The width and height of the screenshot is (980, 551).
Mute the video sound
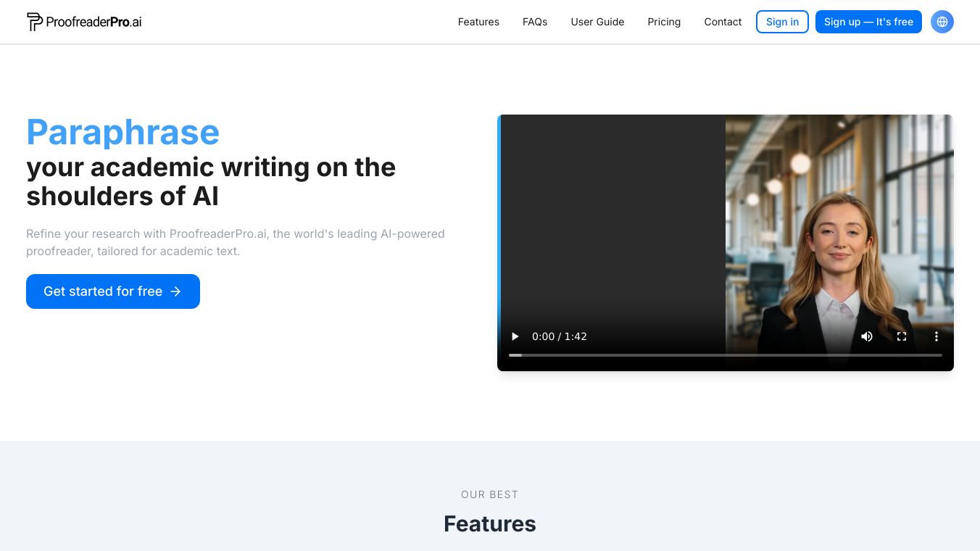[867, 336]
